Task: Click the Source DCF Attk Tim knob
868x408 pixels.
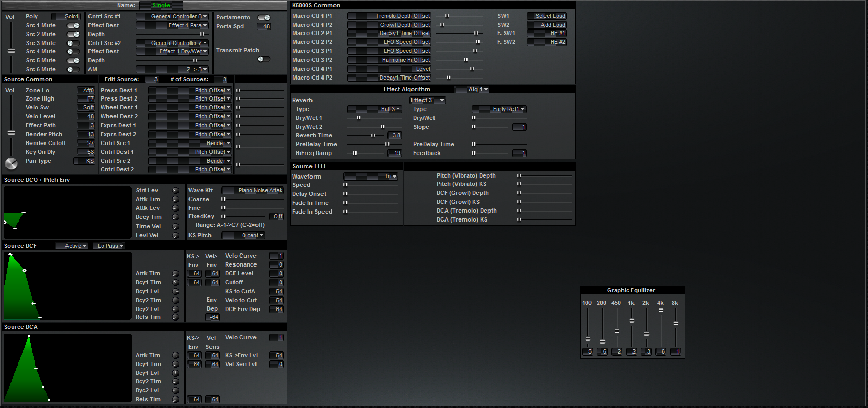Action: 175,274
